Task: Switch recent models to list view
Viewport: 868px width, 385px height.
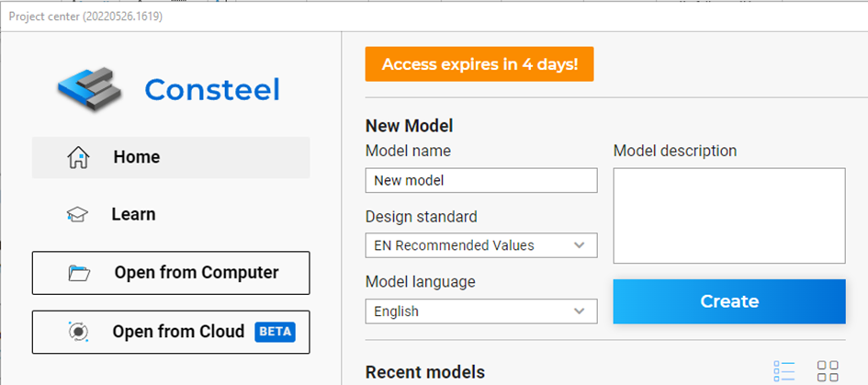Action: [783, 370]
